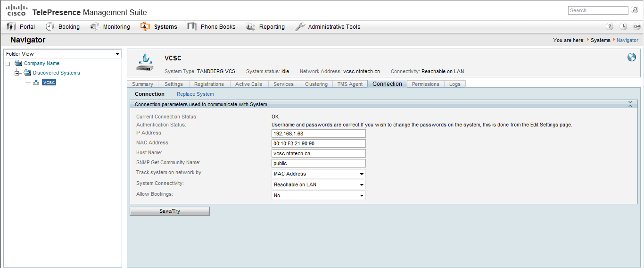Image resolution: width=644 pixels, height=268 pixels.
Task: Collapse the Company Name tree node
Action: (x=8, y=64)
